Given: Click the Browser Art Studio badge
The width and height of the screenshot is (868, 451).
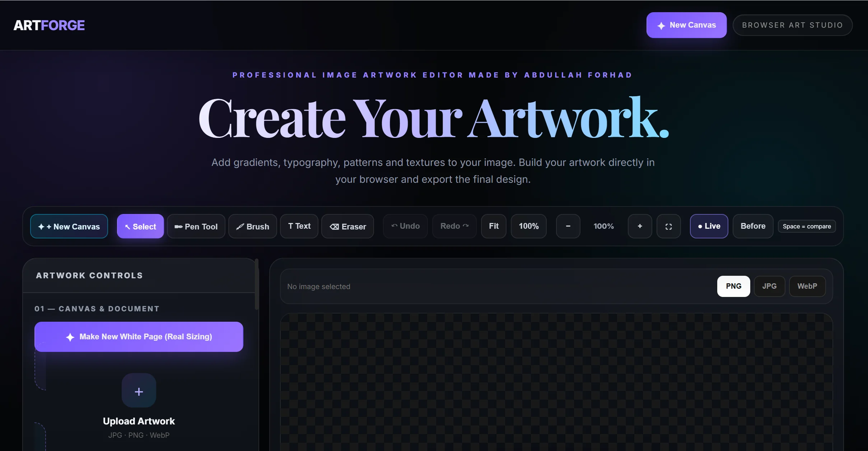Looking at the screenshot, I should pyautogui.click(x=792, y=25).
